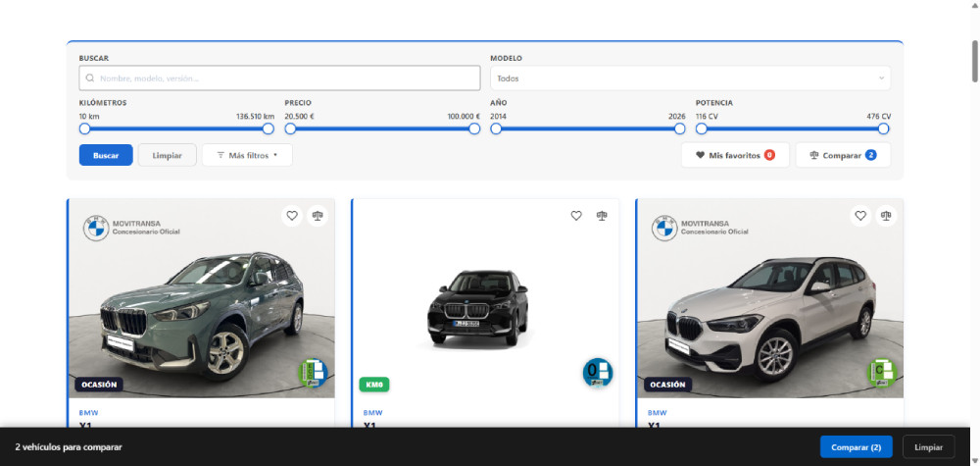Click Limpiar in the bottom comparison bar
Viewport: 980px width, 466px height.
pyautogui.click(x=929, y=447)
